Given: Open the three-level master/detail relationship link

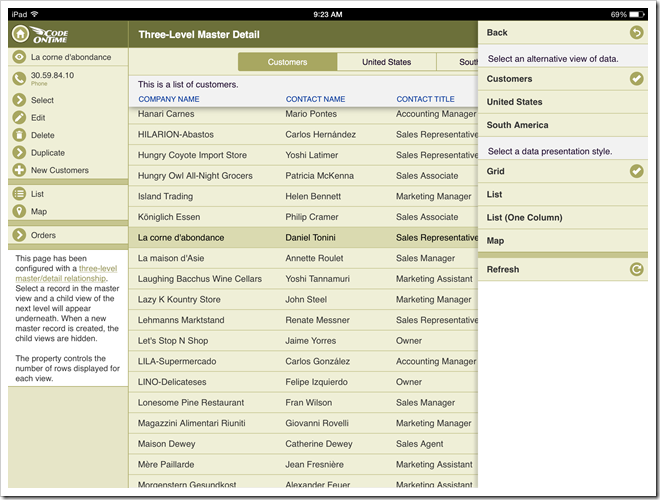Looking at the screenshot, I should pyautogui.click(x=67, y=273).
